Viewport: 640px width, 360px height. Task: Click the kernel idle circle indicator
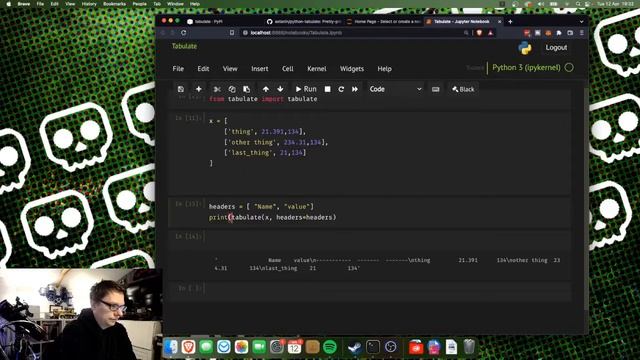[569, 68]
